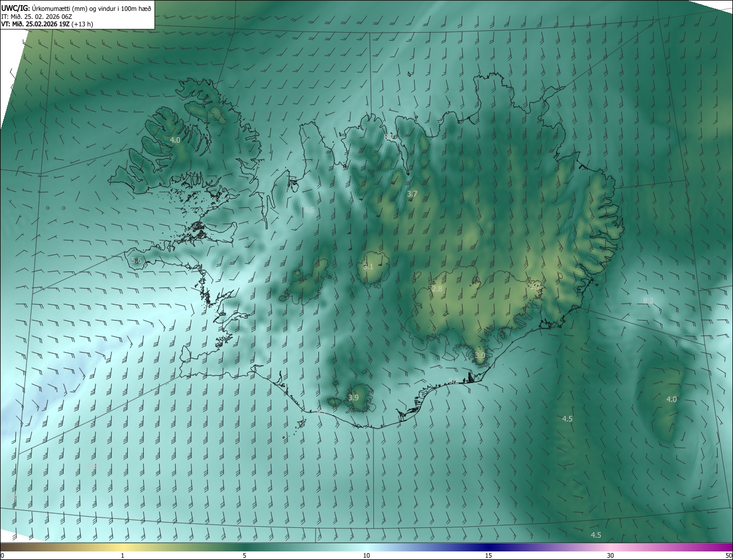Click the 10 tick on the color scale
733x560 pixels.
point(366,555)
